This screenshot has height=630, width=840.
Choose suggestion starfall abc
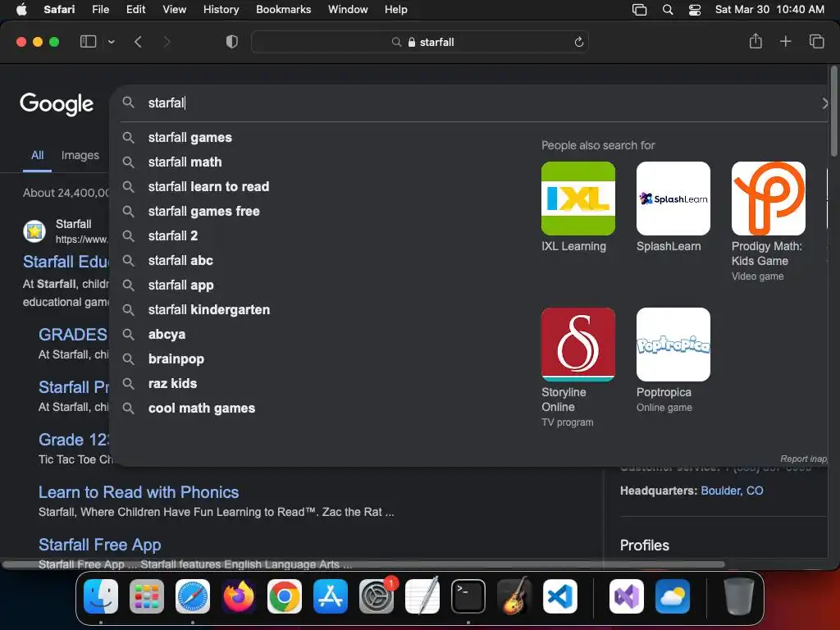pyautogui.click(x=180, y=260)
